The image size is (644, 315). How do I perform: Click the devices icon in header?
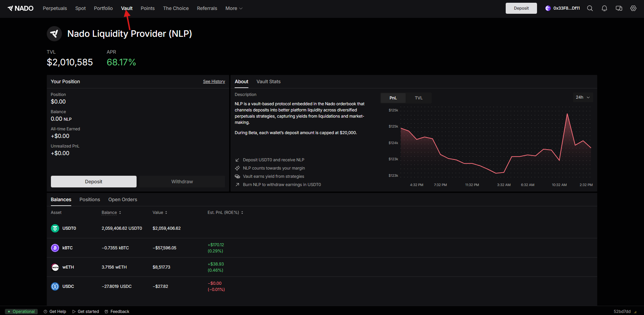point(619,8)
